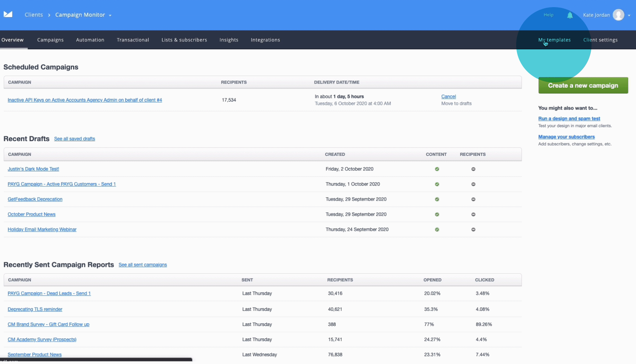Click the Last Wednesday sent cell

coord(259,355)
